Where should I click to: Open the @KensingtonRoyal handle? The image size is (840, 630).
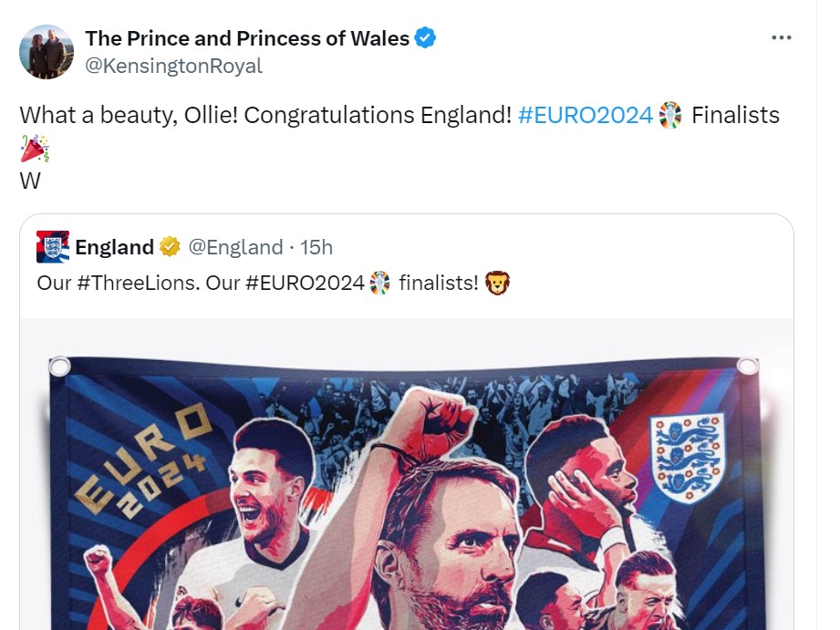point(173,66)
